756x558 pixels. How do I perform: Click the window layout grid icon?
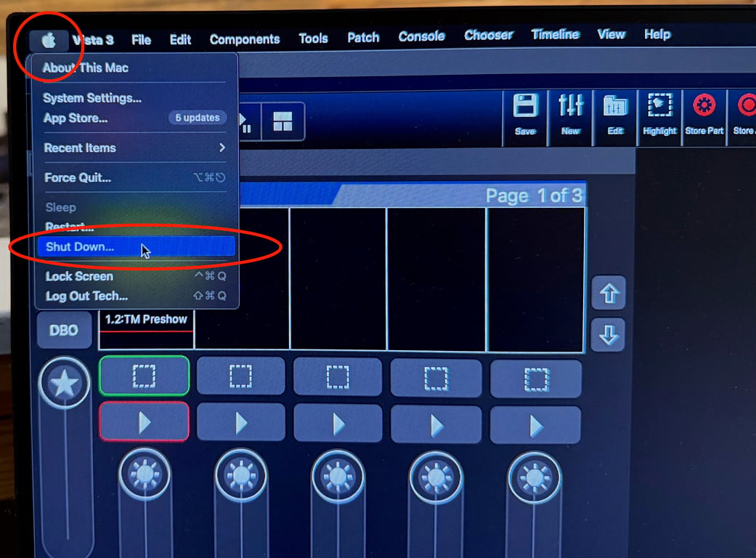pyautogui.click(x=283, y=121)
